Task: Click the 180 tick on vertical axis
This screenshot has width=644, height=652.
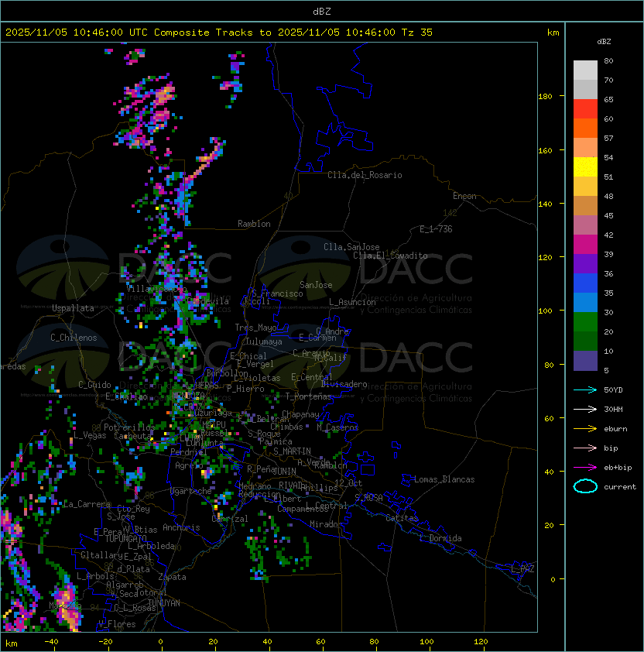Action: point(545,97)
